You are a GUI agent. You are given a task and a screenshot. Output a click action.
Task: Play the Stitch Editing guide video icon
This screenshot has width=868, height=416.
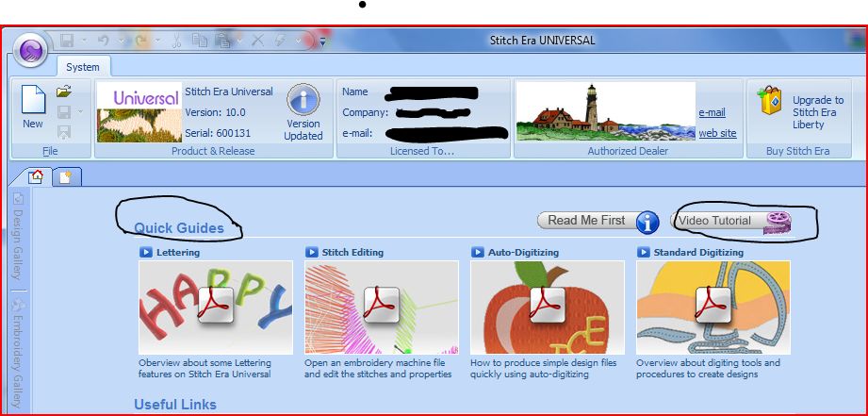point(312,253)
